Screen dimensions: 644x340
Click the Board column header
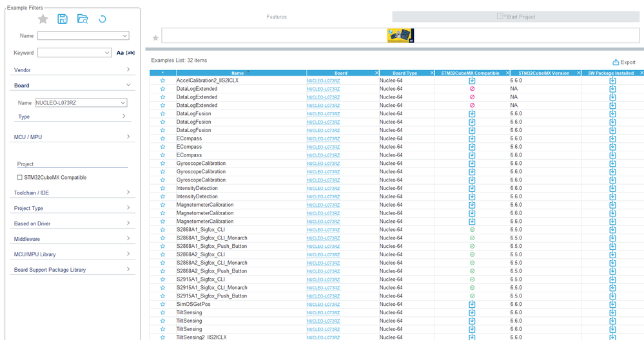click(x=341, y=73)
